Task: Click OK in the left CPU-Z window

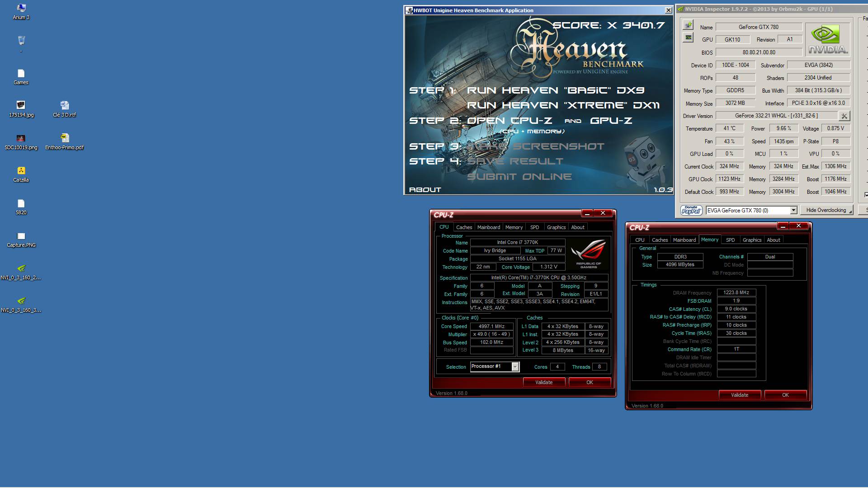Action: (590, 382)
